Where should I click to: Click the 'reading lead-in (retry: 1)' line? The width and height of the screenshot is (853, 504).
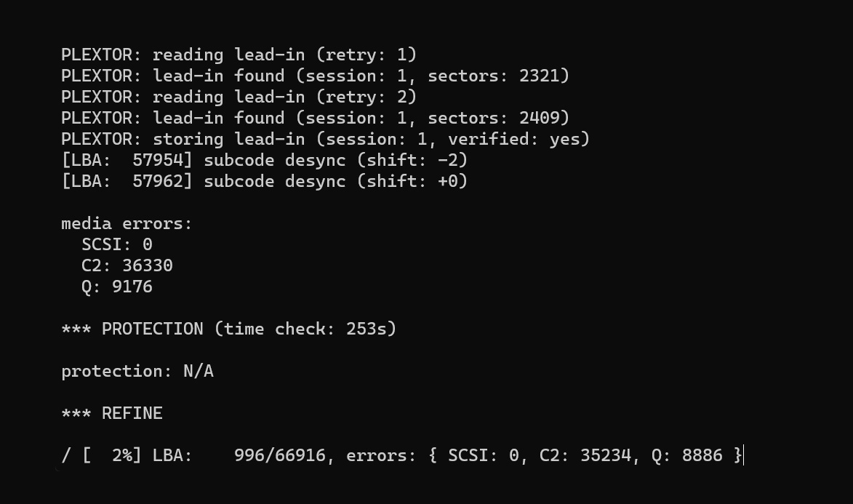(x=239, y=55)
